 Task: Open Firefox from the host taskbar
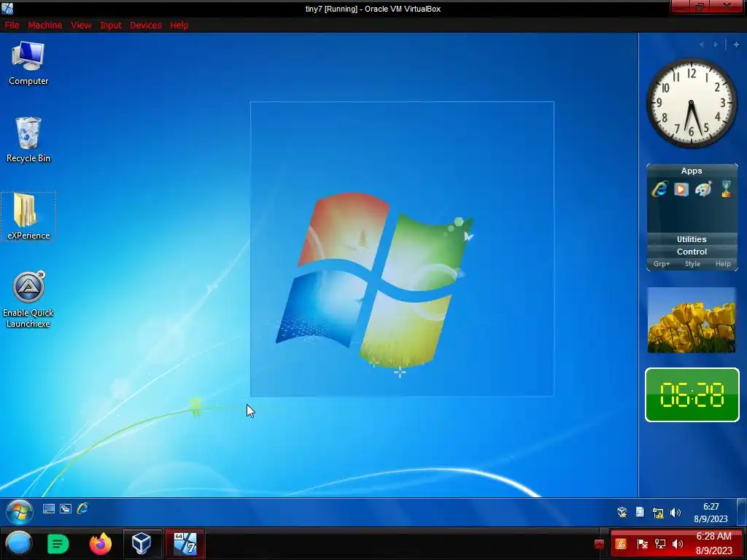point(101,543)
